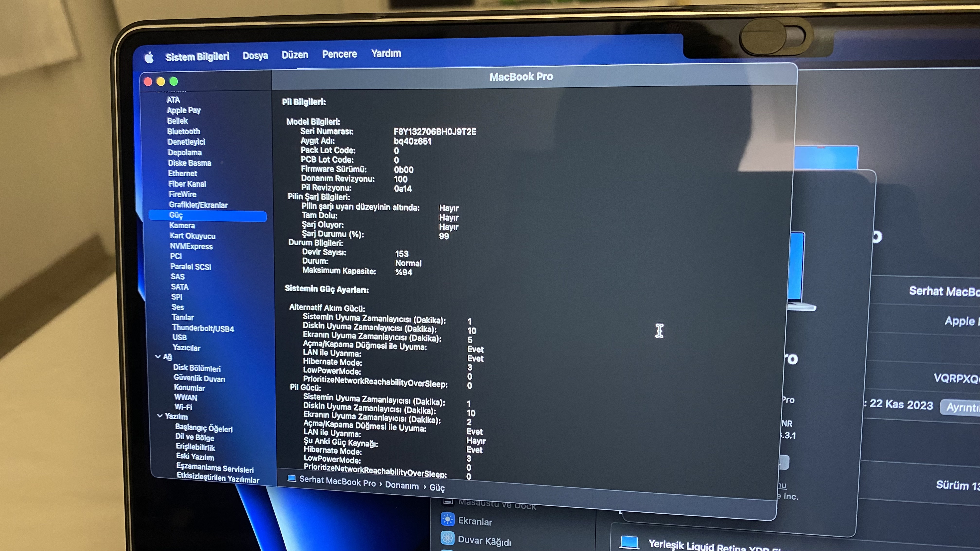
Task: Select Apple Pay in the sidebar
Action: [184, 110]
